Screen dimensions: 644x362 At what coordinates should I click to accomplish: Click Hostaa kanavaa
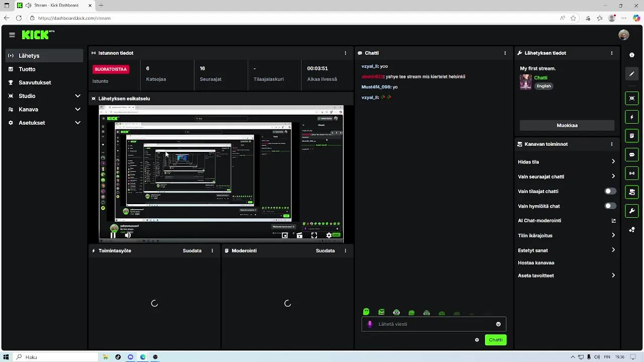[536, 262]
